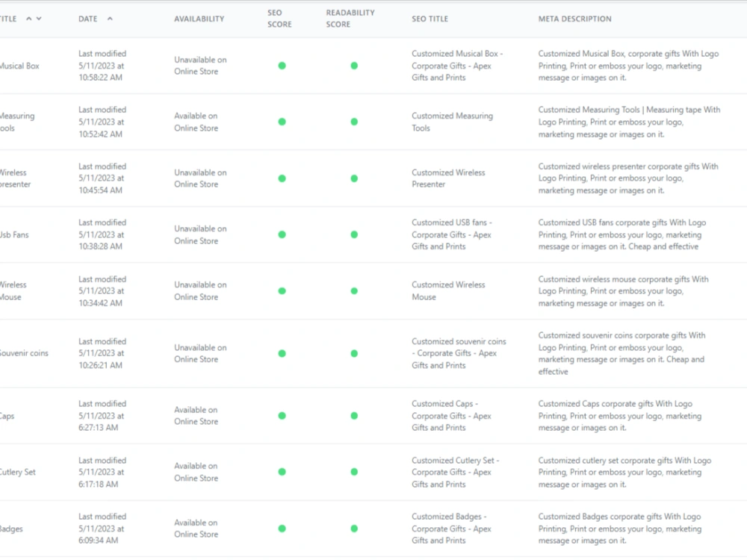Viewport: 747px width, 560px height.
Task: Click readability dot for Usb Fans row
Action: pos(354,234)
